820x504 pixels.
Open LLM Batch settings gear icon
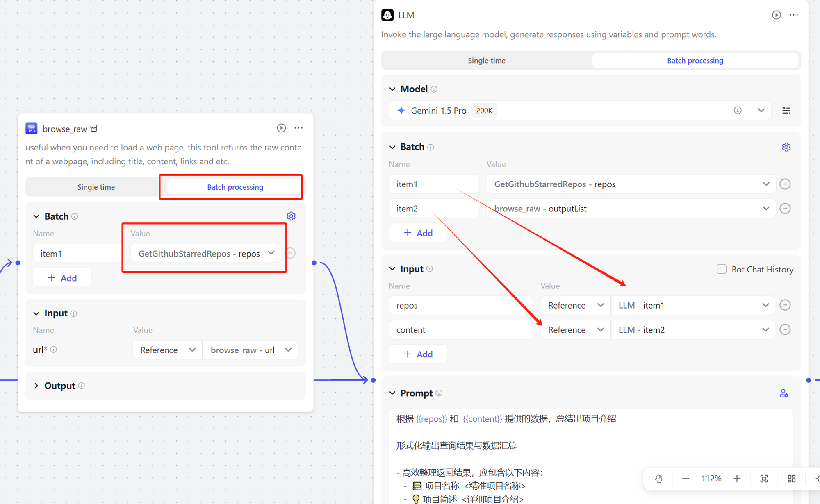point(786,147)
